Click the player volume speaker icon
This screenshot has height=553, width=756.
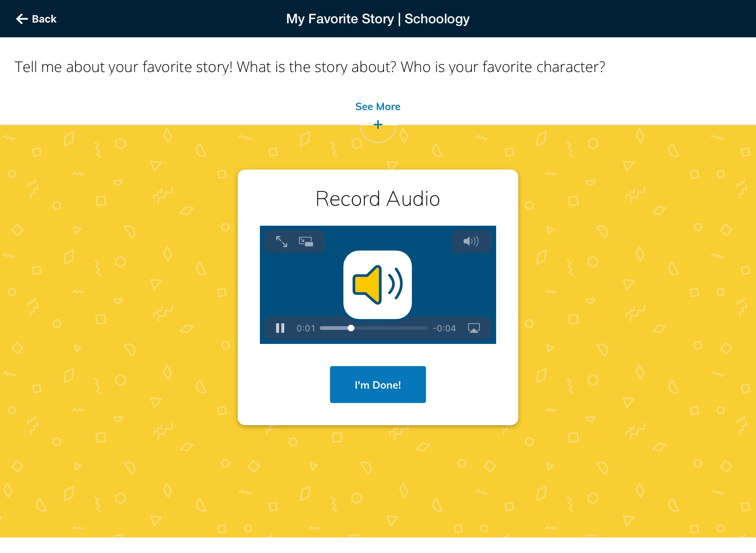click(471, 242)
